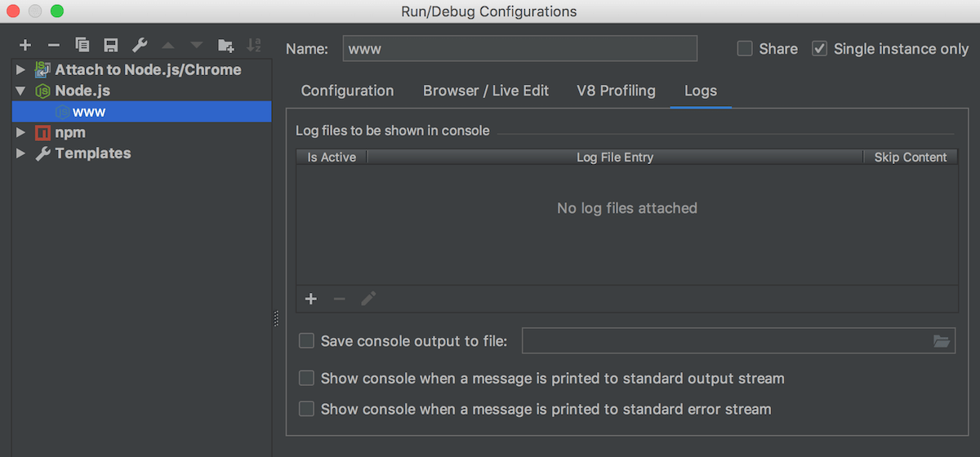This screenshot has height=457, width=980.
Task: Click the Add New Configuration plus icon
Action: [x=25, y=45]
